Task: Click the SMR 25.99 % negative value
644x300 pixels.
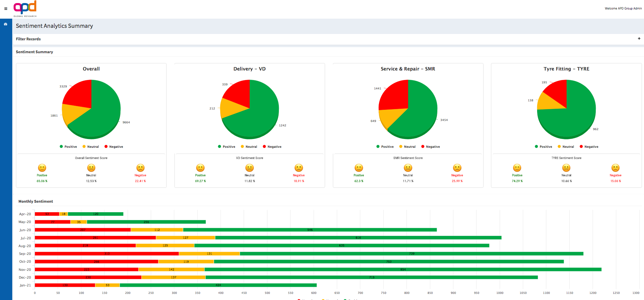Action: pyautogui.click(x=457, y=181)
